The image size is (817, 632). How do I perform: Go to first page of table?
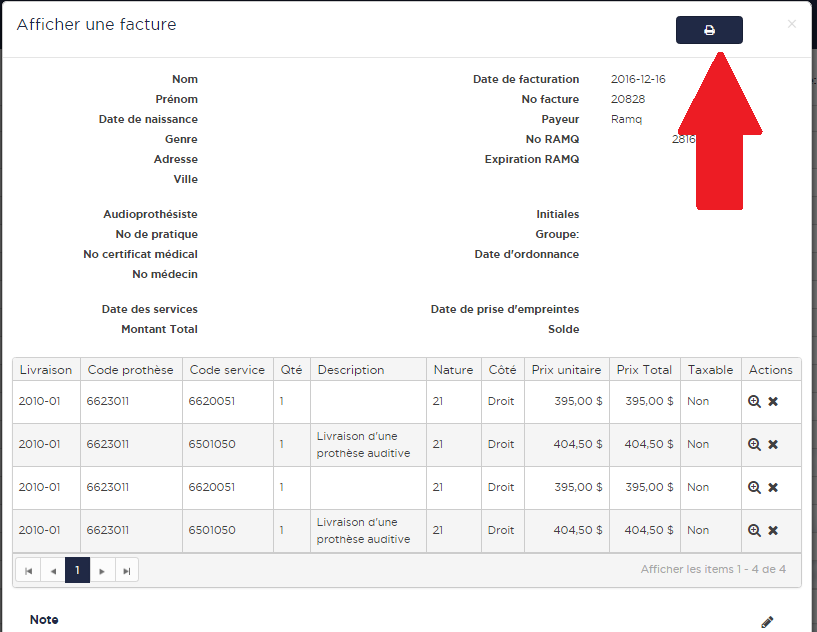pos(29,570)
